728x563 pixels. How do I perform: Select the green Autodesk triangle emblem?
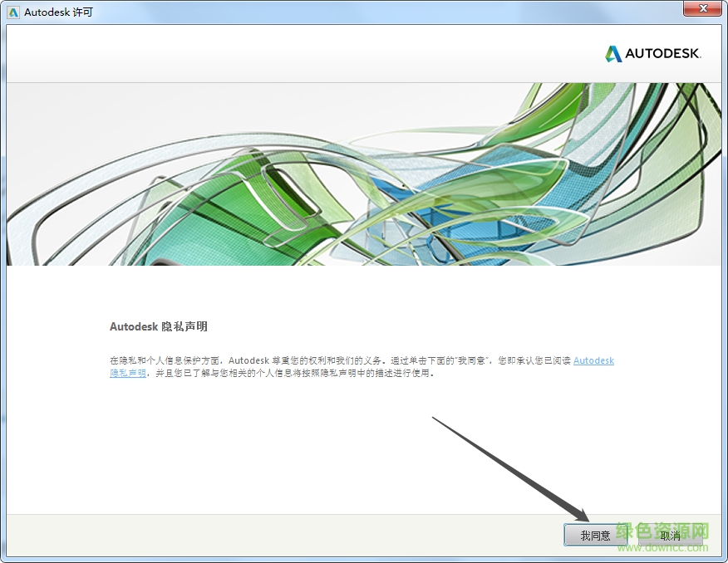[x=612, y=53]
